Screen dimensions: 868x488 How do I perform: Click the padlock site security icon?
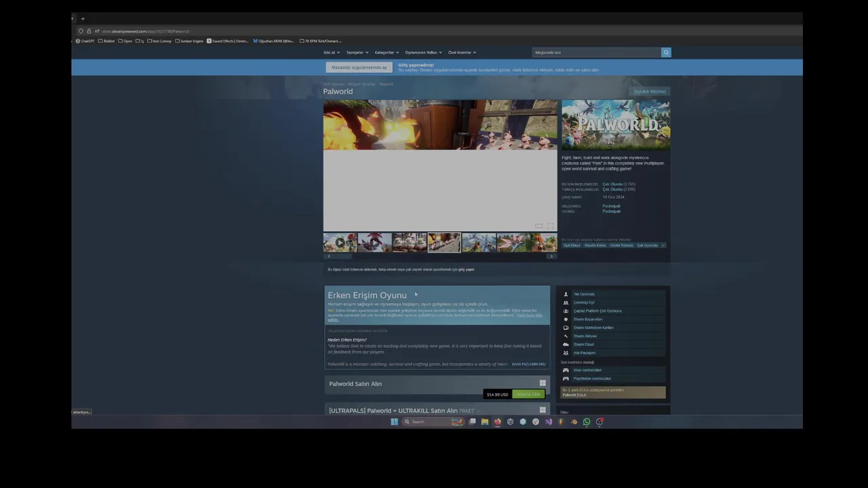point(89,31)
